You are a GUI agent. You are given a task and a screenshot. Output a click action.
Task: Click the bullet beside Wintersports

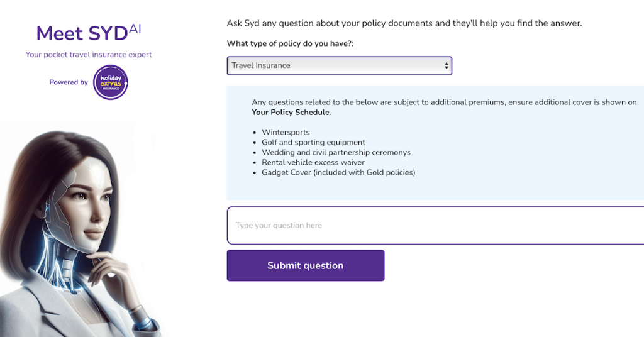[255, 133]
